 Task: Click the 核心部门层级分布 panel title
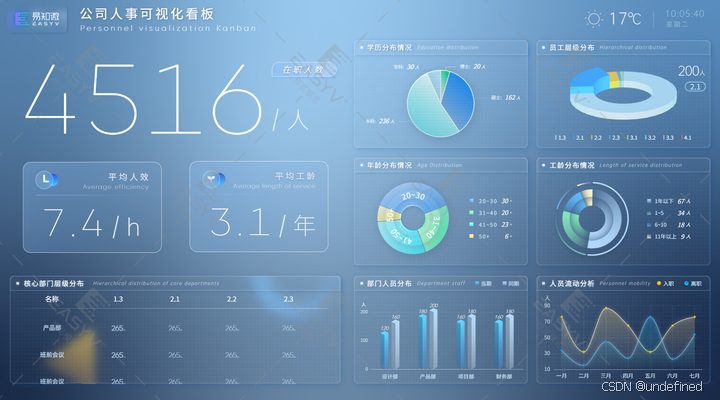(53, 283)
